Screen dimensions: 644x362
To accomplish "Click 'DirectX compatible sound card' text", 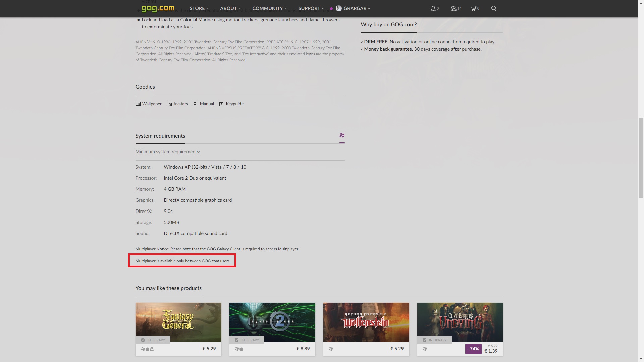I will click(196, 233).
